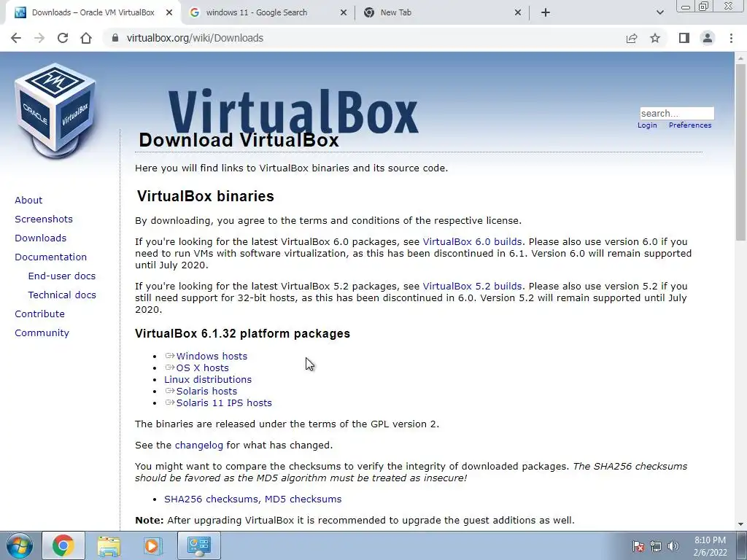This screenshot has height=560, width=747.
Task: Open the Login link
Action: [647, 125]
